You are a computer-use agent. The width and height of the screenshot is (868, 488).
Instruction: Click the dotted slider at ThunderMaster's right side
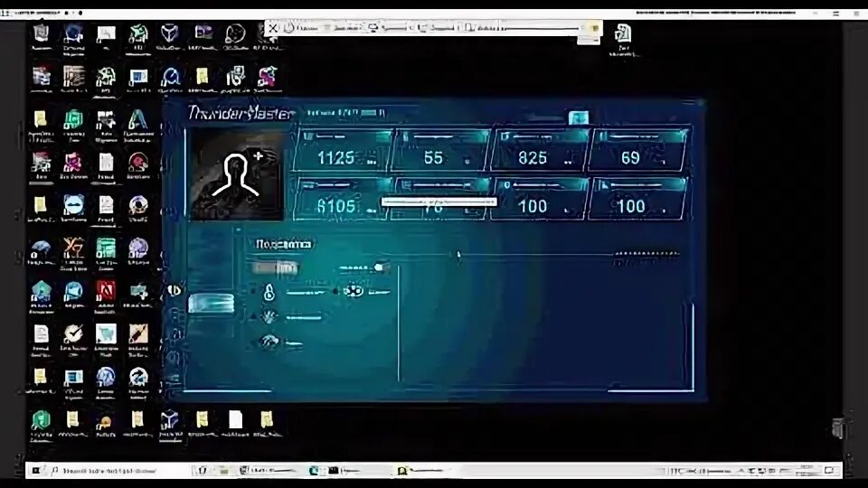[646, 255]
